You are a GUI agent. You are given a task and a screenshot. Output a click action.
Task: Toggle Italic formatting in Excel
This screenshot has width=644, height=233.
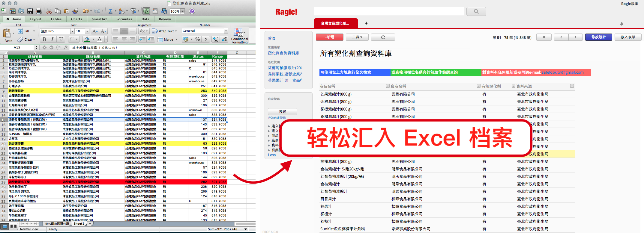click(52, 39)
